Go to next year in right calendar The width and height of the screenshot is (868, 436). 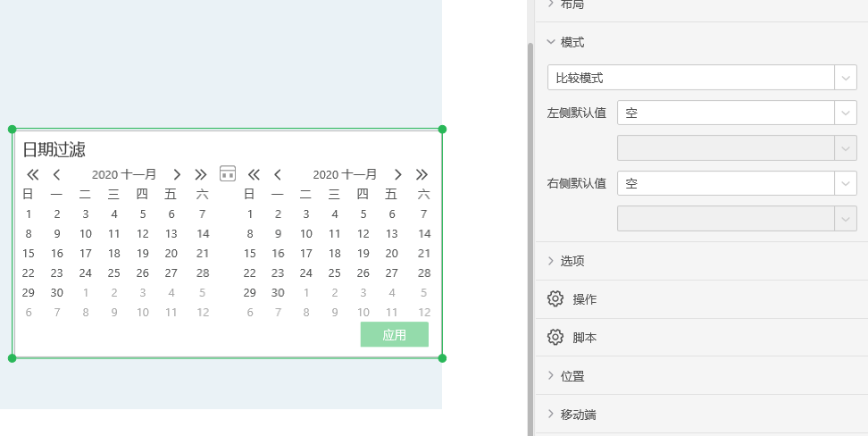click(x=422, y=174)
